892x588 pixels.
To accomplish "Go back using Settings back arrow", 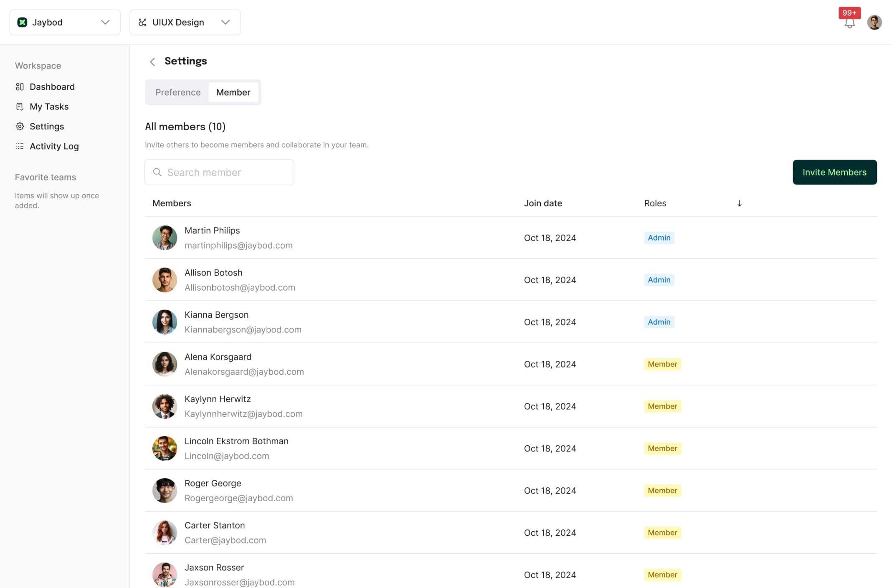I will [152, 62].
